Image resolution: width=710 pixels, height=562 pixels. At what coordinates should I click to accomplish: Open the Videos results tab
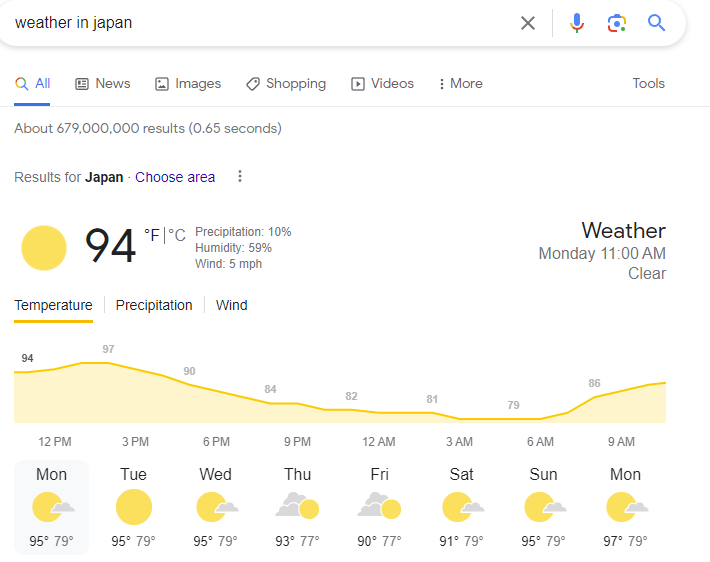coord(382,83)
